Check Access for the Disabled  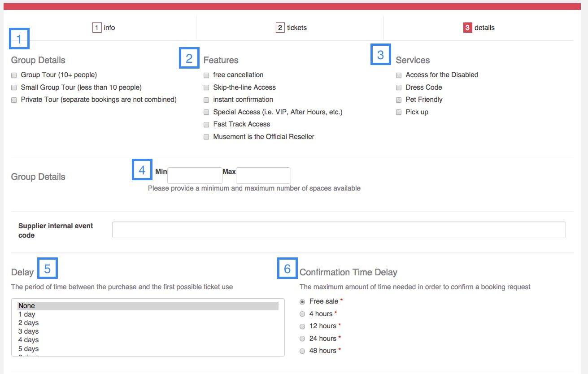(x=399, y=75)
